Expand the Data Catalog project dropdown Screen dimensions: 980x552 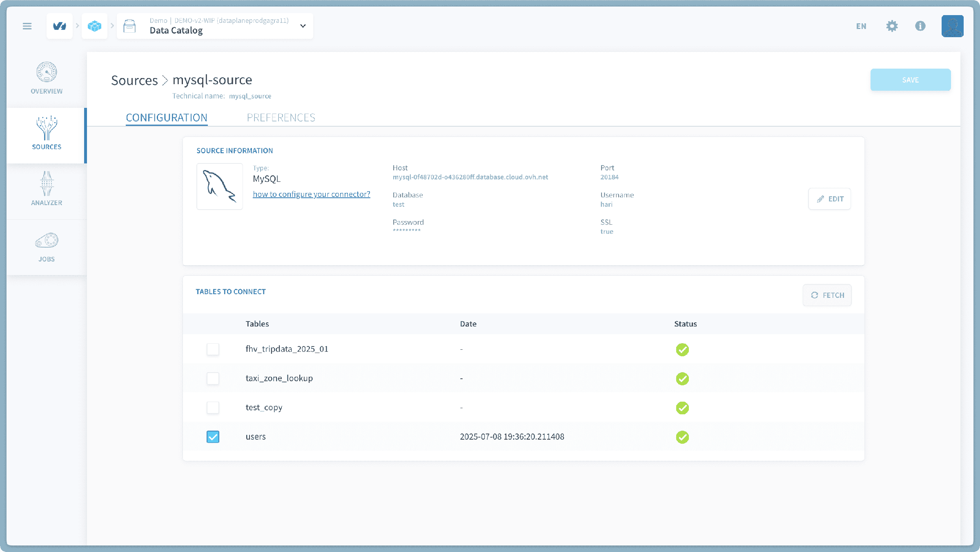pos(303,26)
